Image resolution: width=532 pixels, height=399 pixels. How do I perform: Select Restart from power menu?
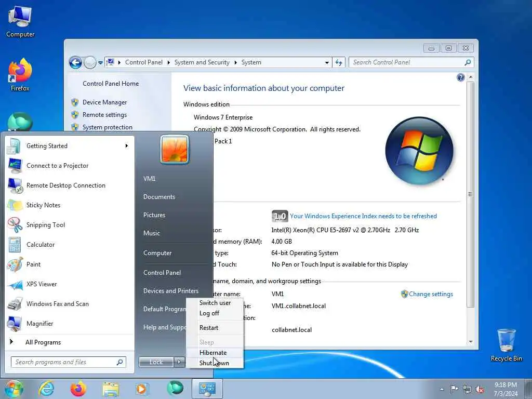pos(215,328)
